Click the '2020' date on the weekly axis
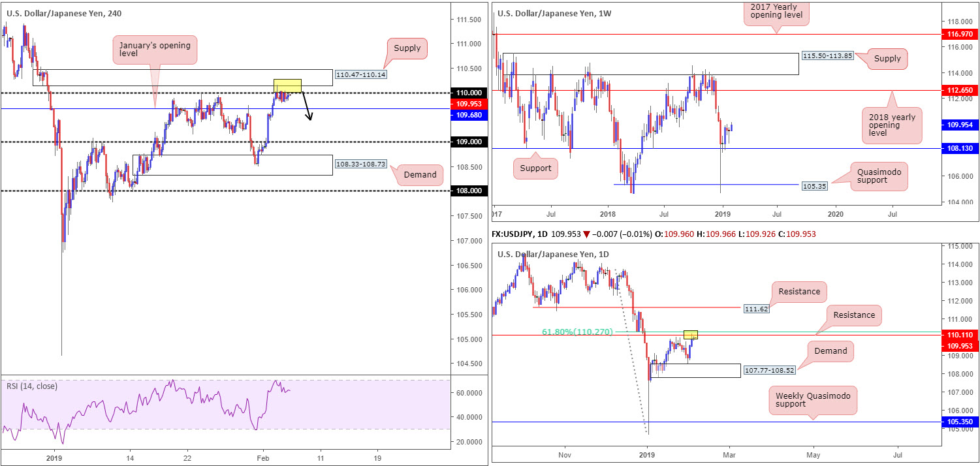 (836, 213)
